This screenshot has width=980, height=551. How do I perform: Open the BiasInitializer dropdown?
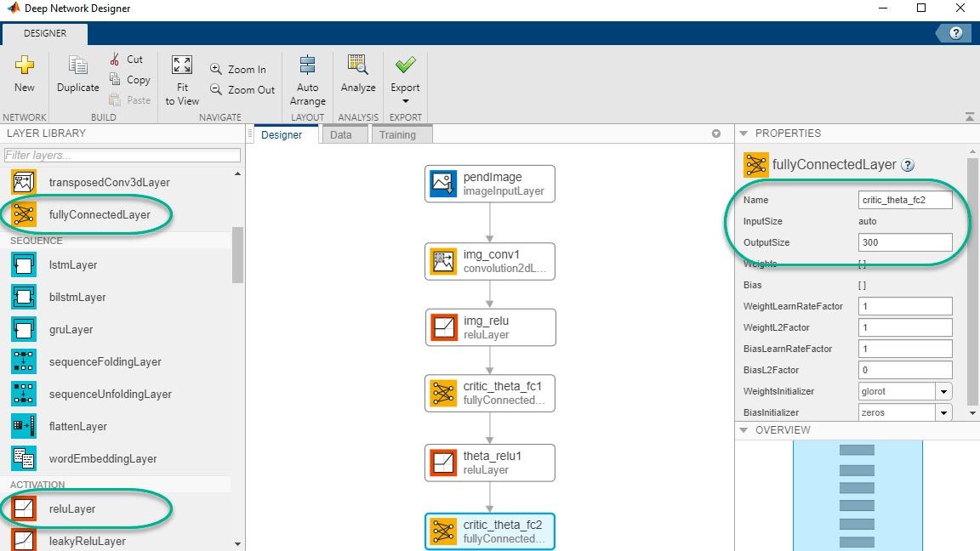943,413
